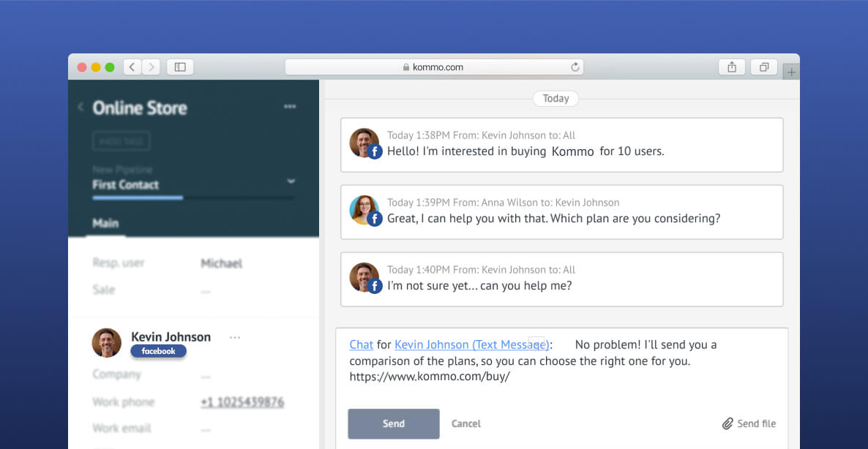Select the facebook badge under Kevin Johnson's name

click(158, 351)
